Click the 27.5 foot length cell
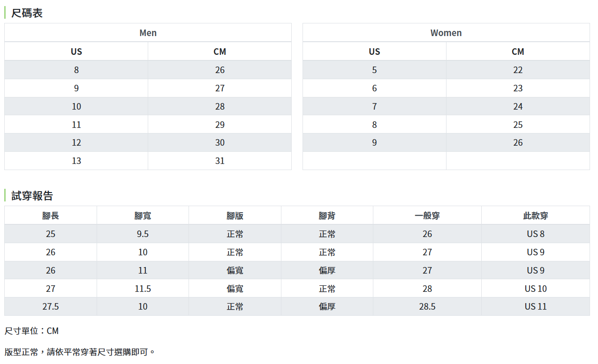598x364 pixels. pyautogui.click(x=51, y=306)
